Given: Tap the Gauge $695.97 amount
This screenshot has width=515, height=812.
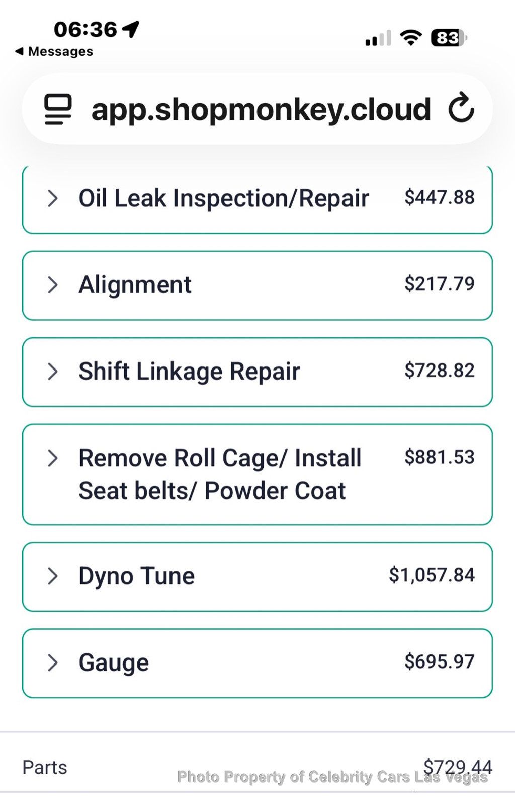Looking at the screenshot, I should (x=439, y=661).
